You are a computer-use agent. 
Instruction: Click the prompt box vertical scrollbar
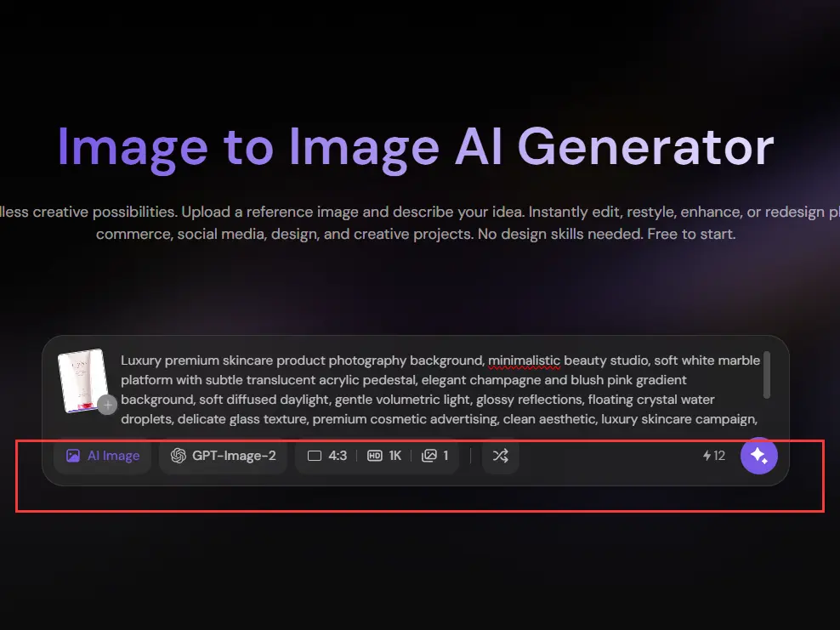point(767,375)
